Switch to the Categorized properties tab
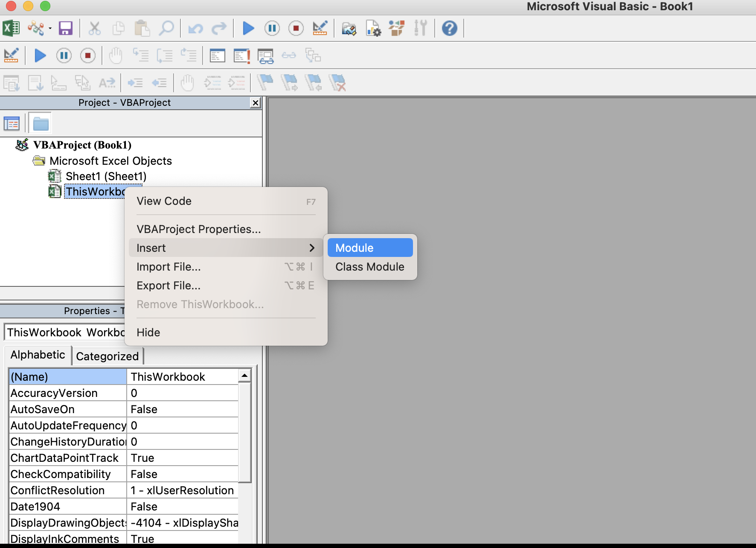756x548 pixels. 108,356
